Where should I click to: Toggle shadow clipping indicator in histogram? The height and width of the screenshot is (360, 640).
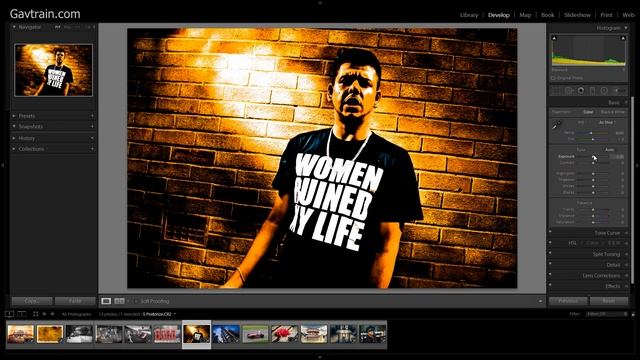554,38
